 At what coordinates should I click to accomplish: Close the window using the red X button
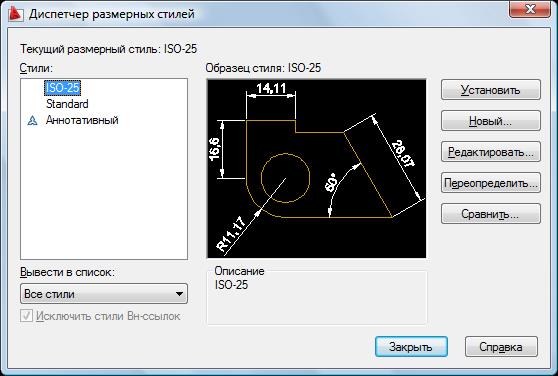530,9
